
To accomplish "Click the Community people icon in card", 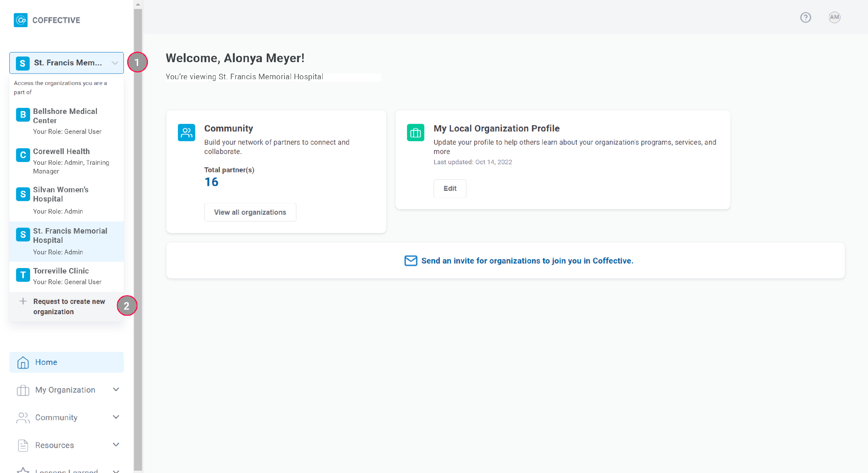I will pyautogui.click(x=186, y=133).
